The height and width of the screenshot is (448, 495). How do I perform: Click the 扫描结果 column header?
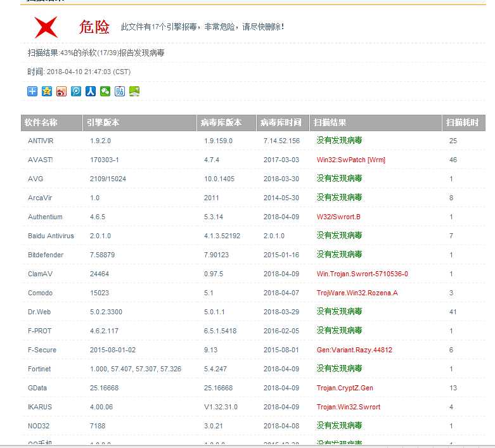[x=376, y=122]
